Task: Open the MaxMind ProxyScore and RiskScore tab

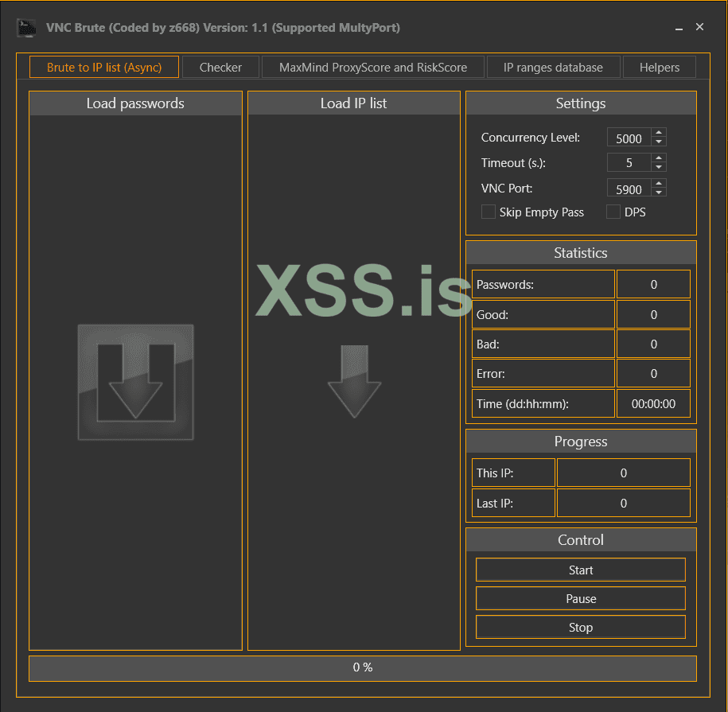Action: pos(373,68)
